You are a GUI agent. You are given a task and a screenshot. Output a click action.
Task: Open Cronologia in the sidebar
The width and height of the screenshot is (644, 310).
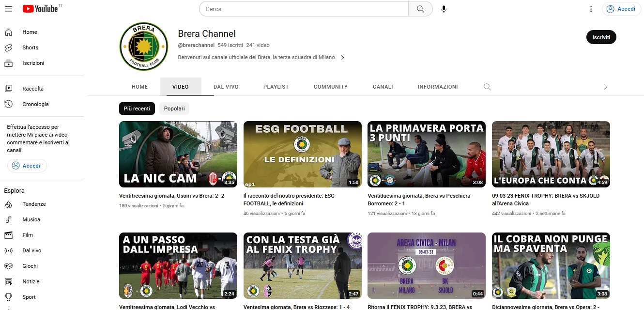point(35,104)
